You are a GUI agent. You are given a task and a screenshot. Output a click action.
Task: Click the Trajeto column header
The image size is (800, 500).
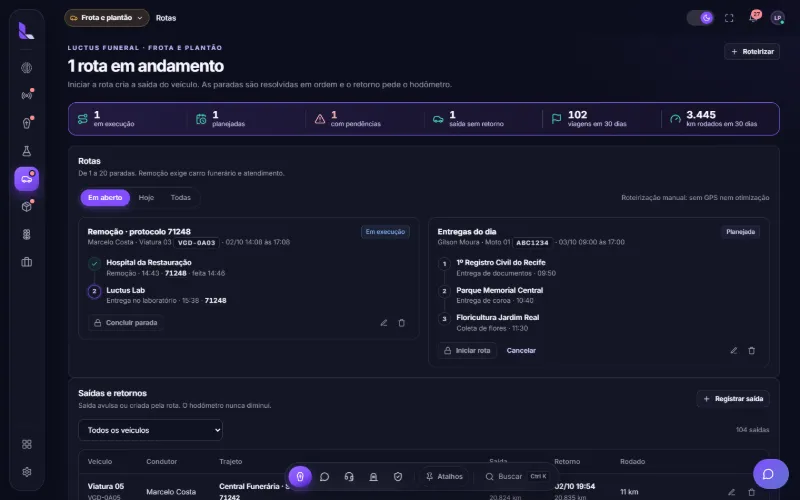click(231, 461)
